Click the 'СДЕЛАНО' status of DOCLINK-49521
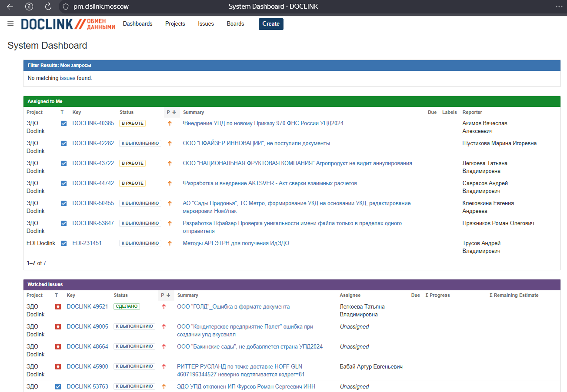 coord(127,307)
